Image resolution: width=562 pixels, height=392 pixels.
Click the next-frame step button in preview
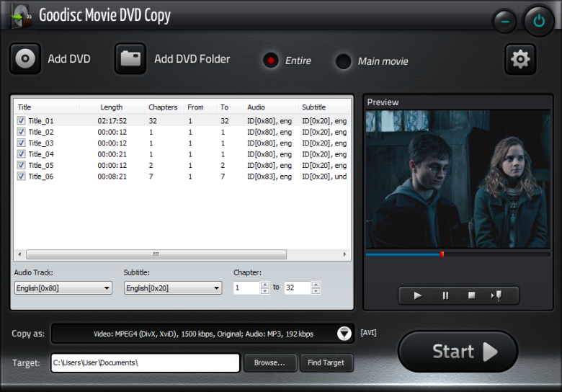[x=496, y=295]
